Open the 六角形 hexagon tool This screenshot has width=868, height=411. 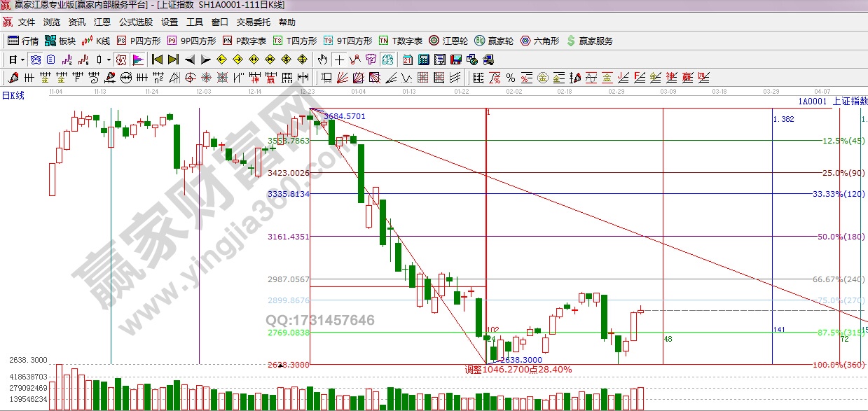(539, 41)
